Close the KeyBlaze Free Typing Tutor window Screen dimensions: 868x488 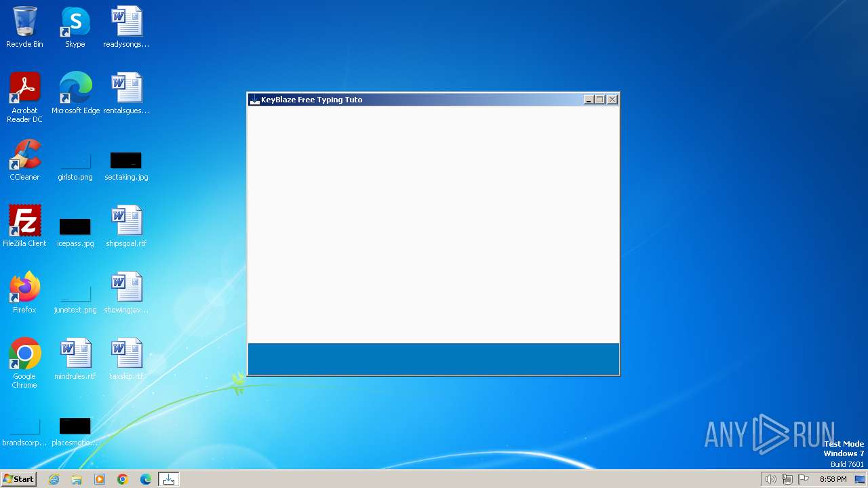click(612, 100)
